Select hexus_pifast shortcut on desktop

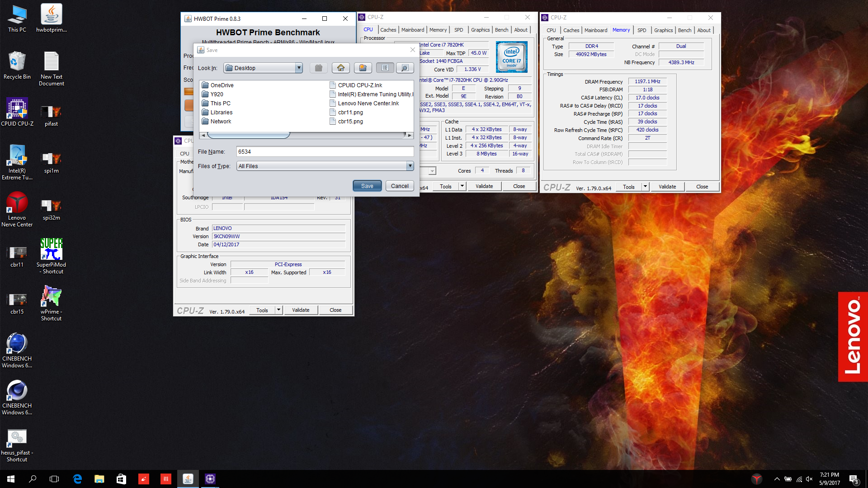17,446
